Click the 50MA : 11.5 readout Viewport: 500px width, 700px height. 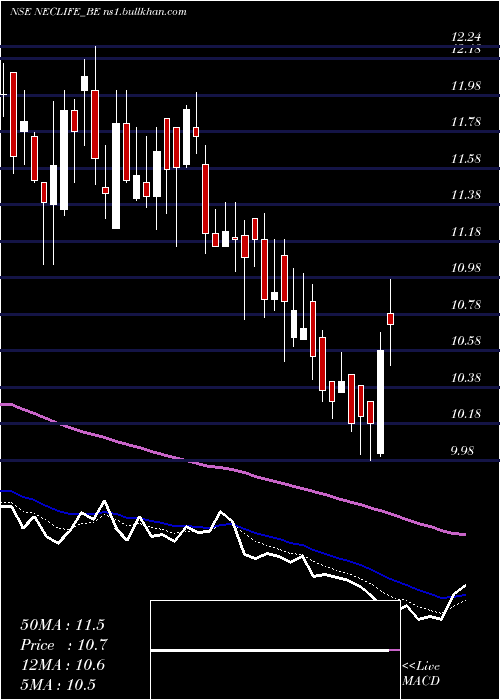point(64,625)
